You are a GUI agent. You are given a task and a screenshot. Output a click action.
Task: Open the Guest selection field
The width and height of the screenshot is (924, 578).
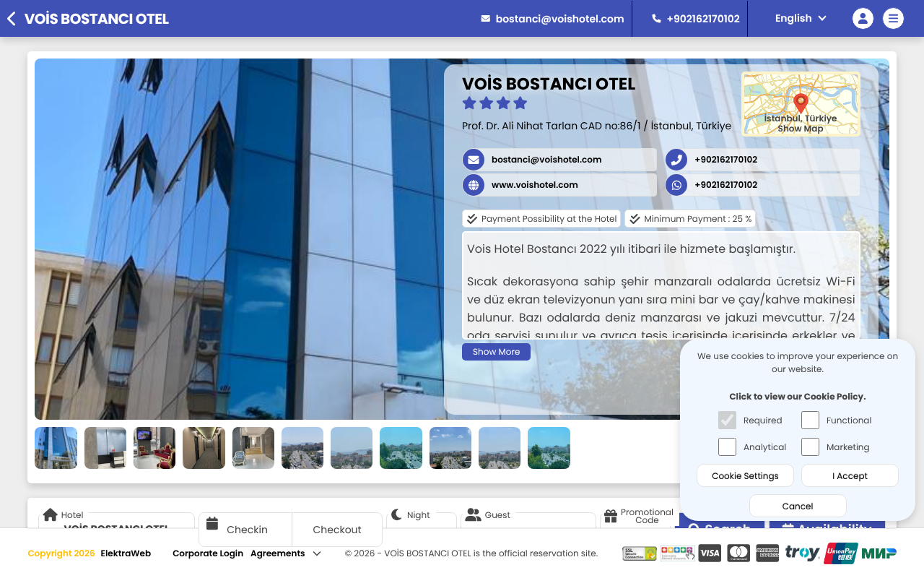coord(528,521)
